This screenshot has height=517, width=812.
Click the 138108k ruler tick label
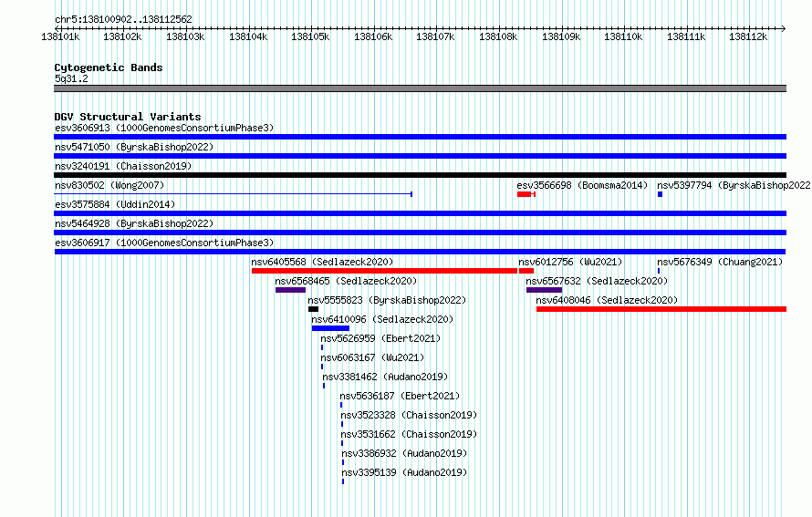[x=498, y=36]
